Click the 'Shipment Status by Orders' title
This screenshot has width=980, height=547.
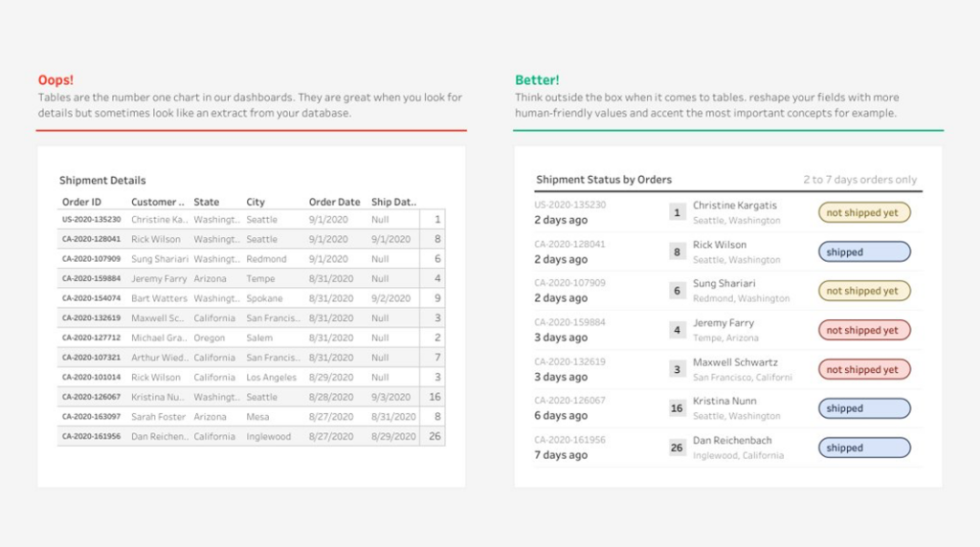click(x=604, y=179)
